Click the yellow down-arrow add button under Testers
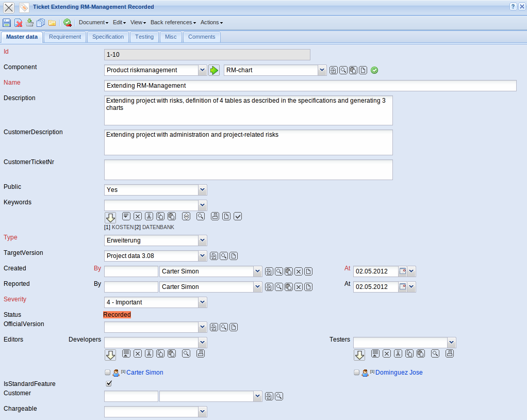 tap(359, 354)
